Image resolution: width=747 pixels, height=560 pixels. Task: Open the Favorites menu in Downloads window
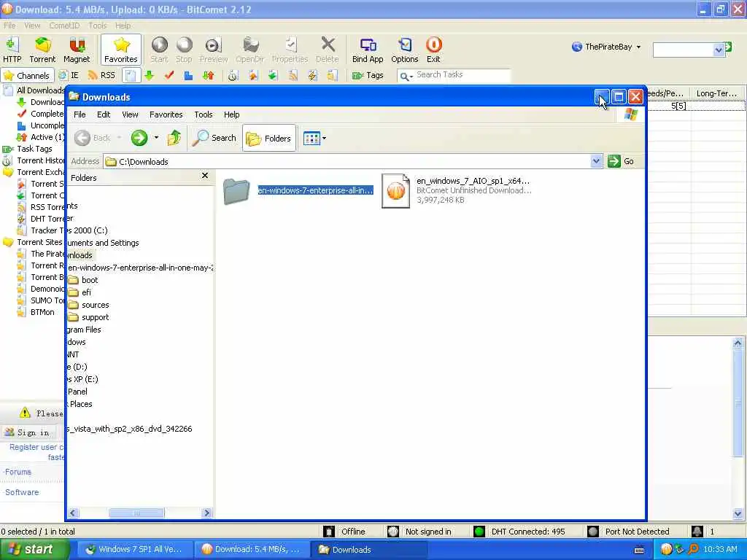pyautogui.click(x=166, y=114)
